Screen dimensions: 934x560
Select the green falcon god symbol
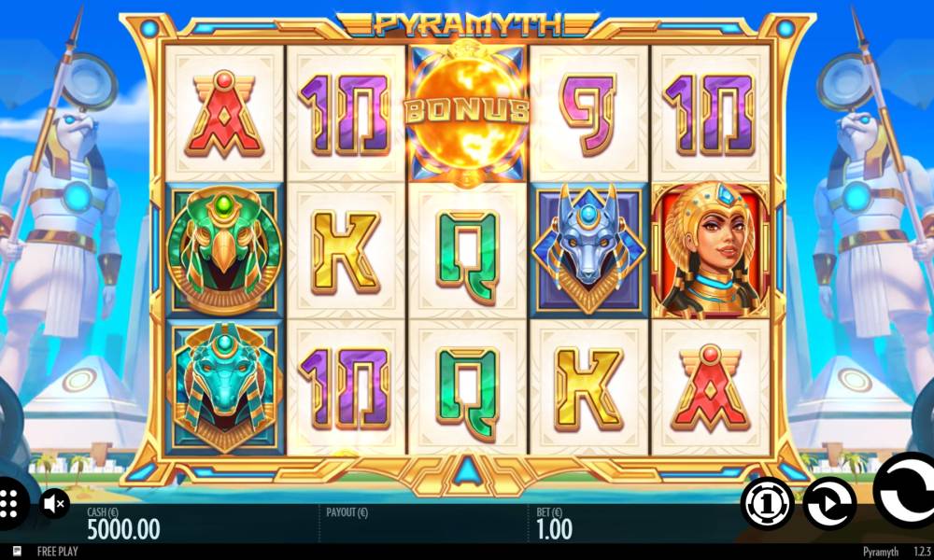[x=224, y=250]
